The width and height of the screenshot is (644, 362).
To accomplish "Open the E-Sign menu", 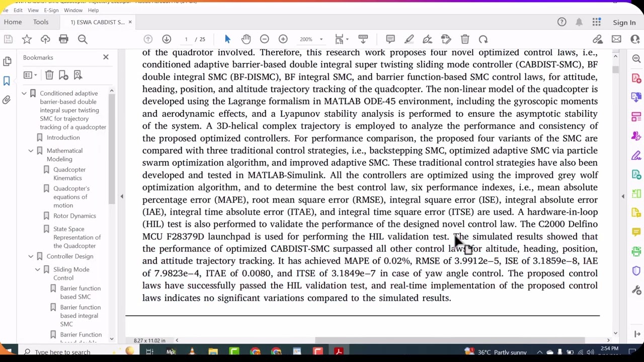I will [x=51, y=10].
